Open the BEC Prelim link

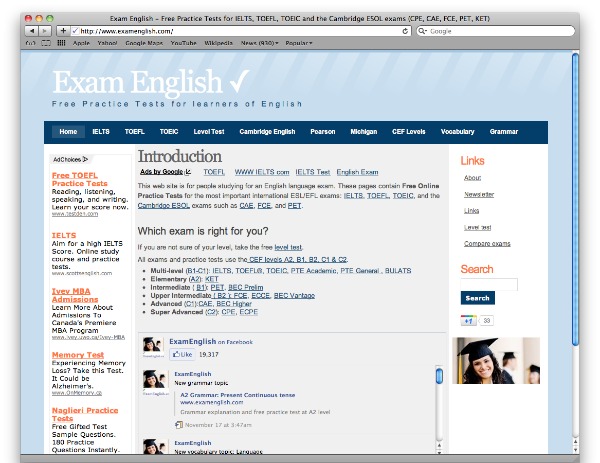246,287
